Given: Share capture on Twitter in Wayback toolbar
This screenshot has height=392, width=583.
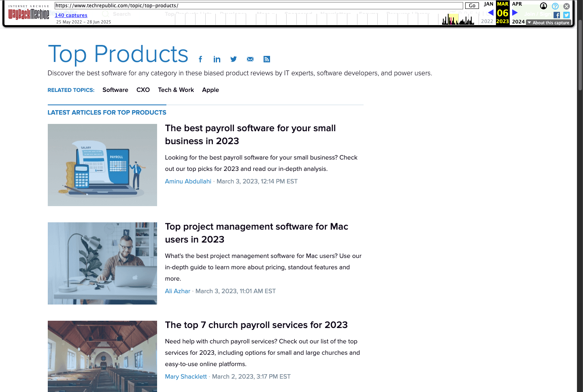Looking at the screenshot, I should pos(566,15).
